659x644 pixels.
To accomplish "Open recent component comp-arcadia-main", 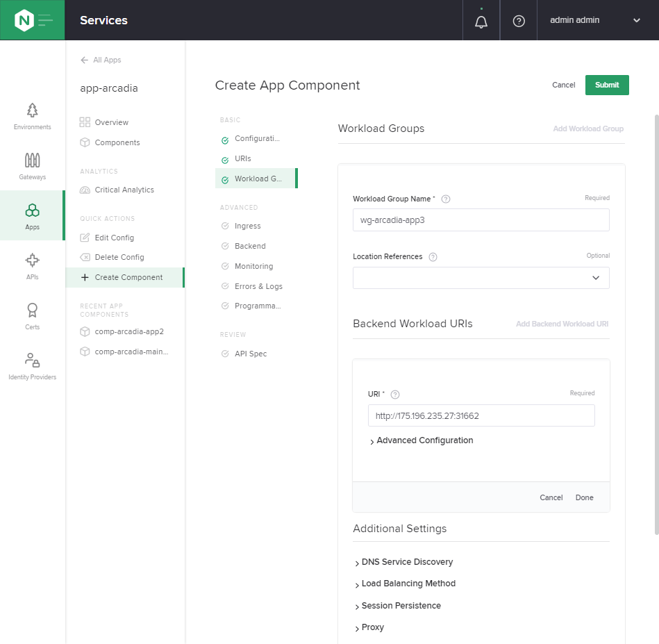I will pyautogui.click(x=125, y=352).
